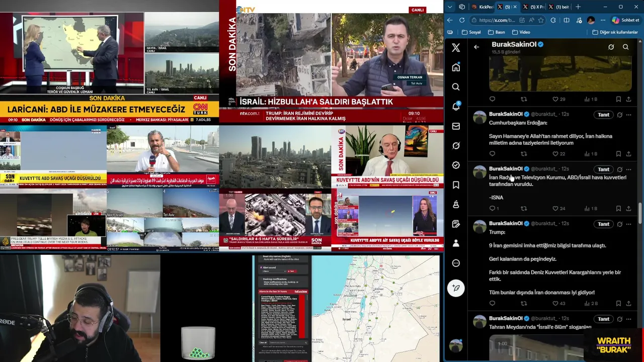Click the X page vertical scrollbar
The image size is (644, 362).
pyautogui.click(x=640, y=214)
